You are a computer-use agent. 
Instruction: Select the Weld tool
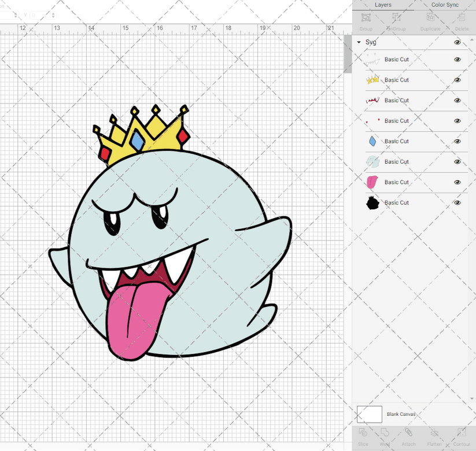[x=385, y=438]
